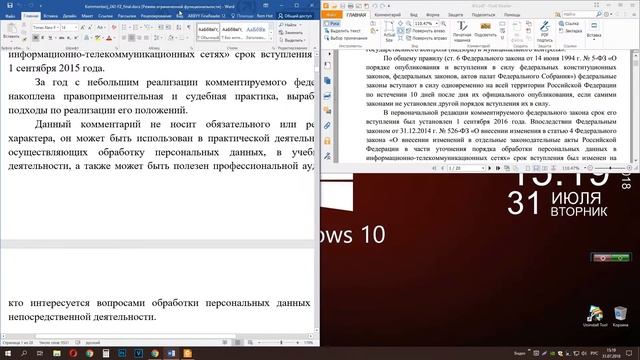640x360 pixels.
Task: Open the Рассылки tab in Word
Action: 127,16
